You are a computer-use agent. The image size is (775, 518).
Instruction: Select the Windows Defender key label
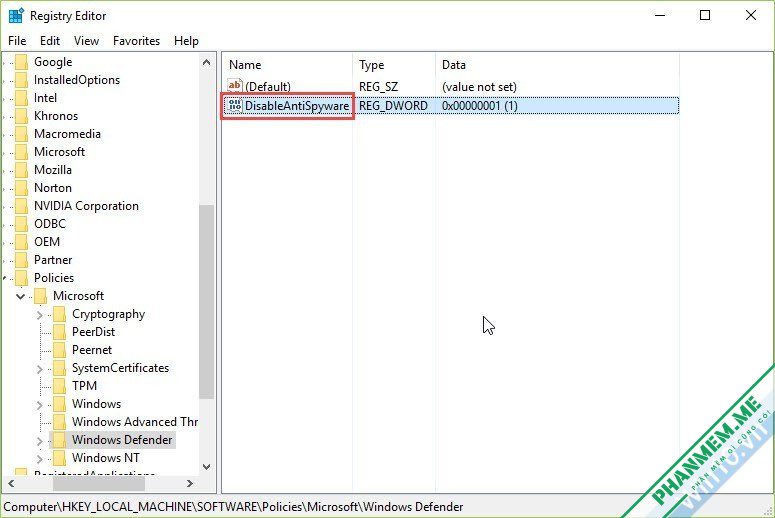[122, 440]
